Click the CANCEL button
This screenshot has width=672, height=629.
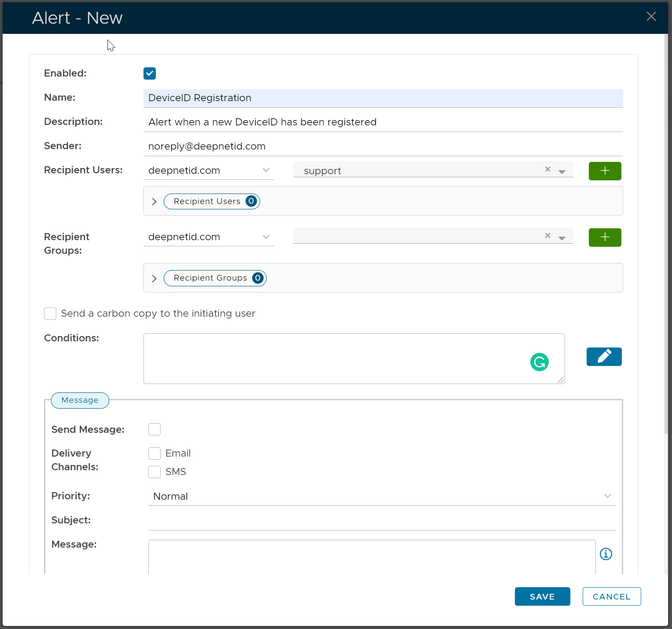click(611, 596)
